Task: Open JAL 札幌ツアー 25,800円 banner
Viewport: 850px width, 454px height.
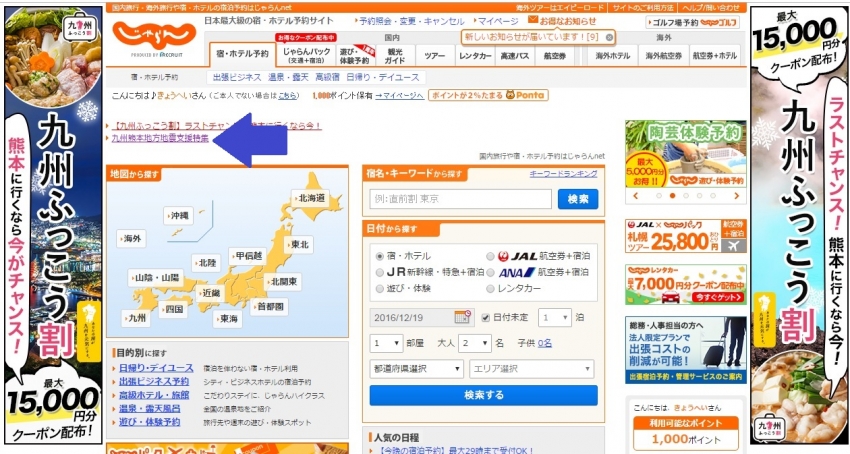Action: click(686, 236)
